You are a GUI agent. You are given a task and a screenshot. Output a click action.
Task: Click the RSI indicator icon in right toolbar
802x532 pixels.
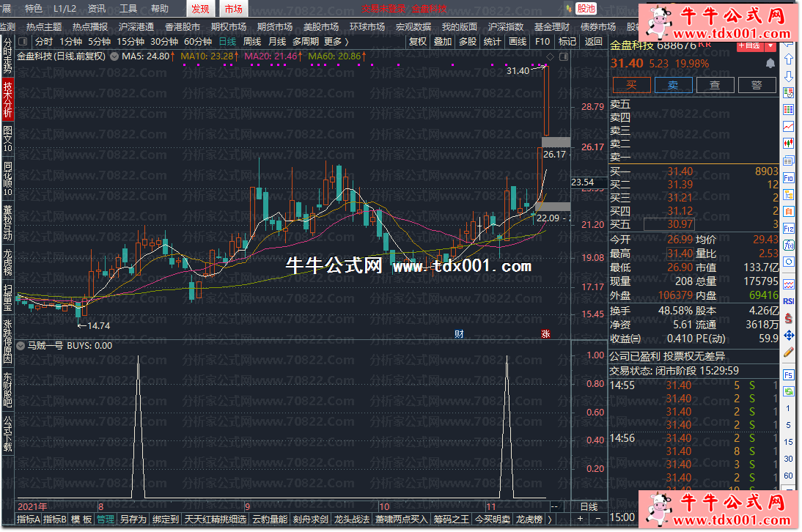789,300
